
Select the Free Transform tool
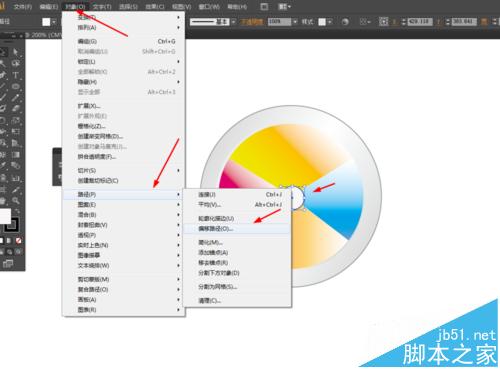click(16, 132)
